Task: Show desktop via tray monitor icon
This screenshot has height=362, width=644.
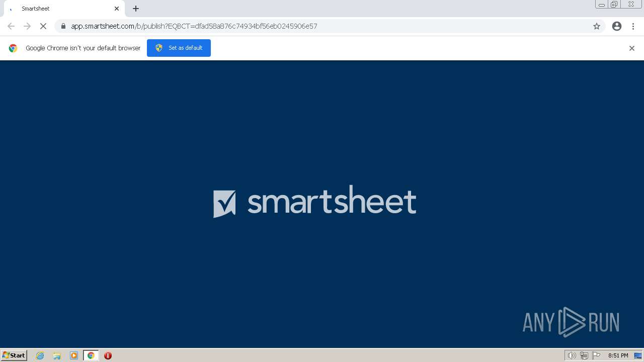Action: 638,355
